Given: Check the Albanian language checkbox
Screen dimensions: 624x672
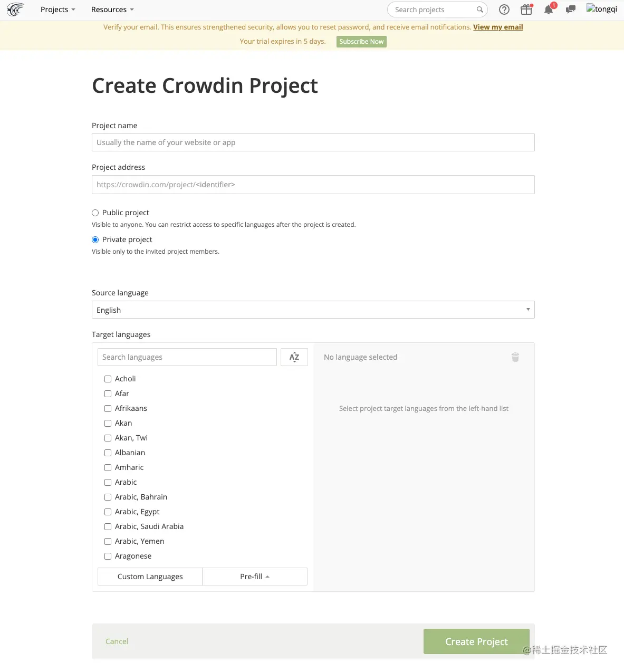Looking at the screenshot, I should click(108, 453).
